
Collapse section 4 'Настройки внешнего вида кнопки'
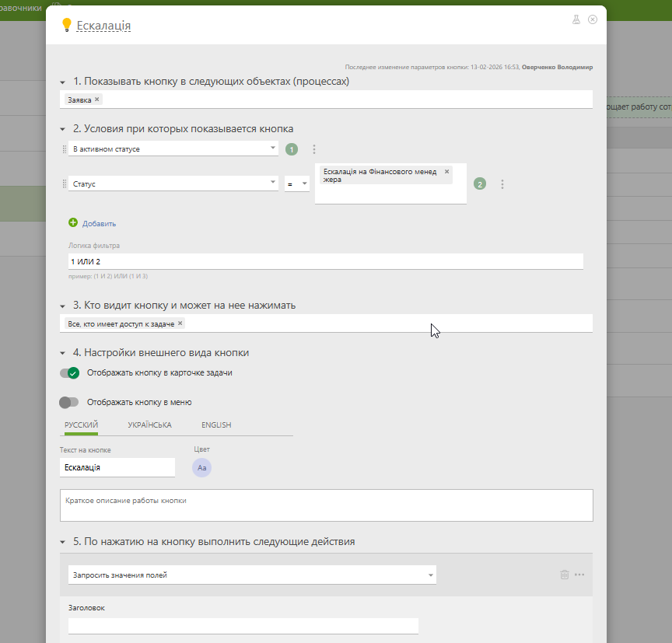tap(62, 354)
